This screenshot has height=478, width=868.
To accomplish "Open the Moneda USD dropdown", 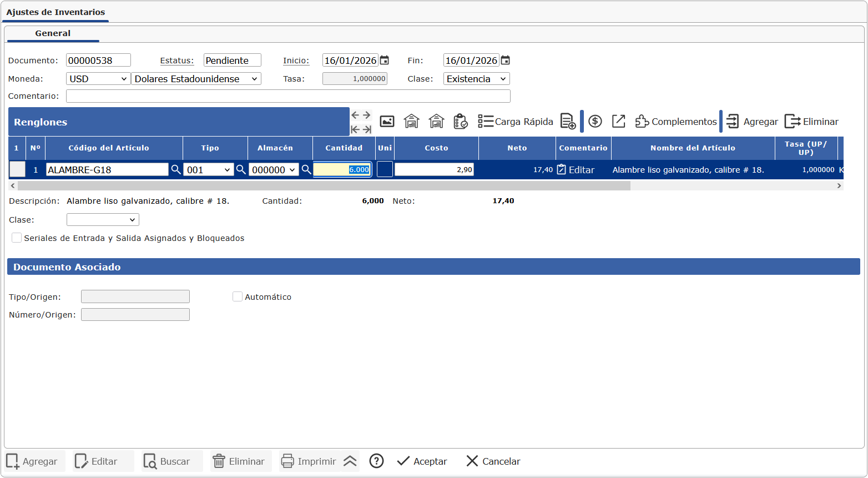I will tap(98, 79).
